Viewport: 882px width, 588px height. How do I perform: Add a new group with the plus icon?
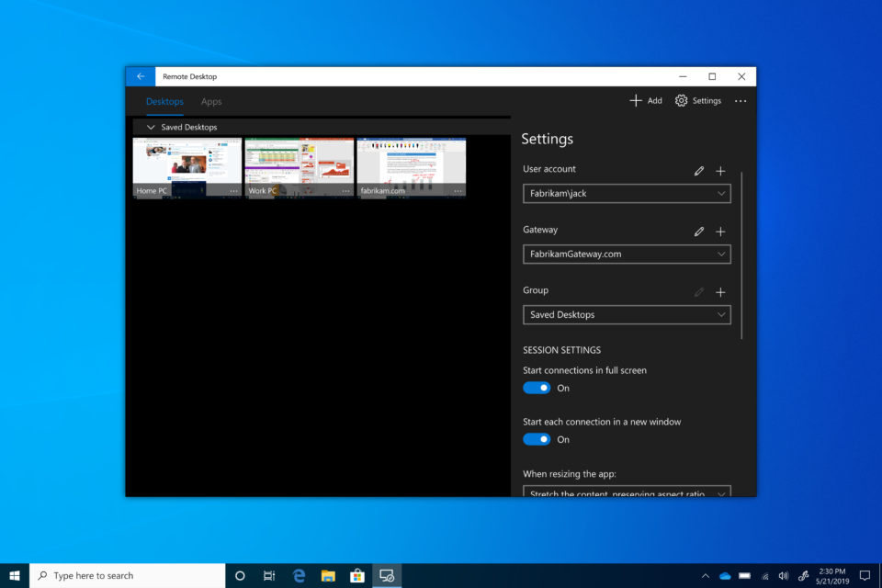(720, 292)
